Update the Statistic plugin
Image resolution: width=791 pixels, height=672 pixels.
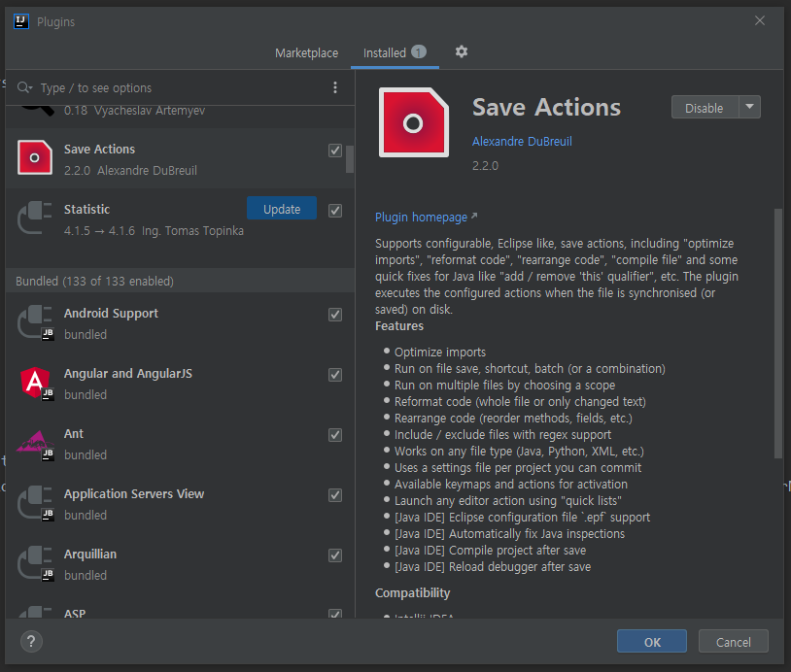point(282,209)
